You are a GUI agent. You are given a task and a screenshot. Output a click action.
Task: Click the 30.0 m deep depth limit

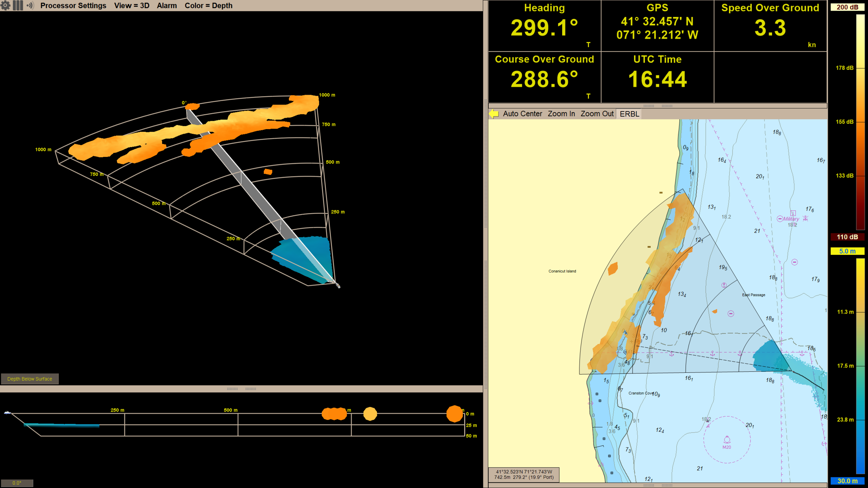pyautogui.click(x=848, y=481)
